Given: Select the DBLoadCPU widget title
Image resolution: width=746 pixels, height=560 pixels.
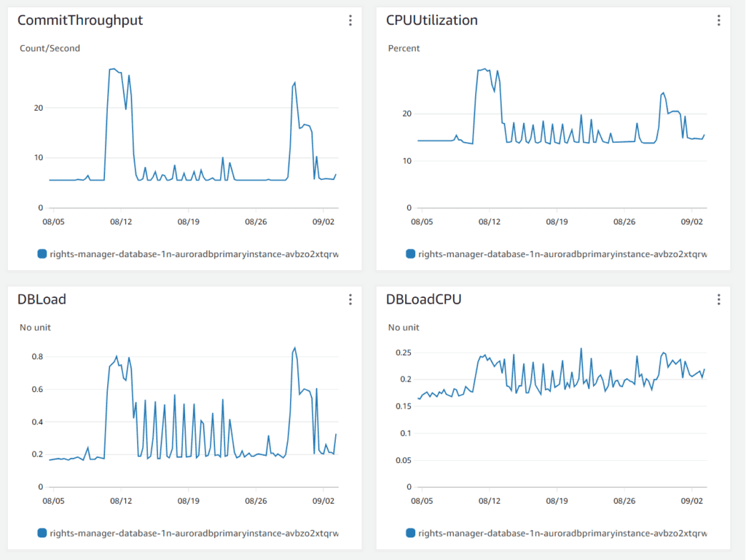Looking at the screenshot, I should tap(423, 299).
